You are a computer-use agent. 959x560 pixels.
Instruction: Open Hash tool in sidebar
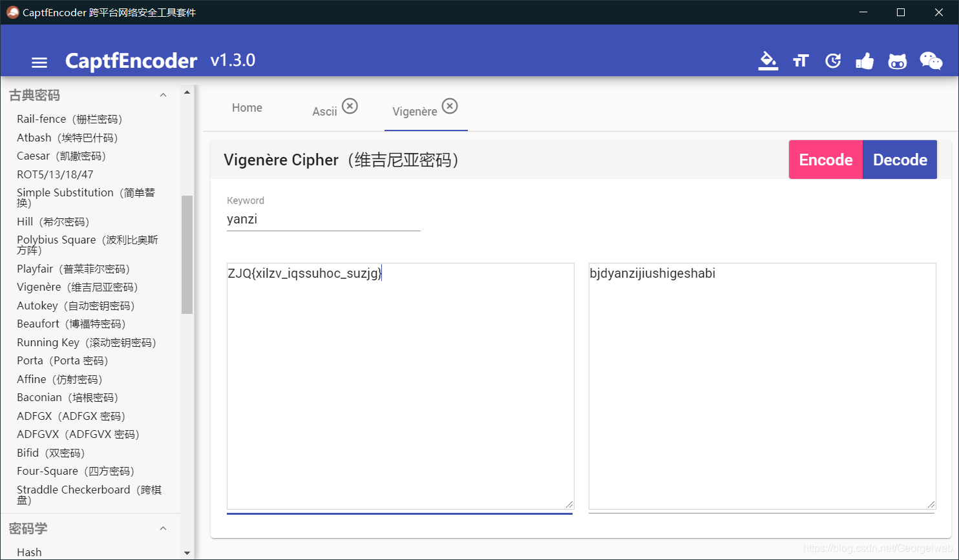click(x=29, y=552)
